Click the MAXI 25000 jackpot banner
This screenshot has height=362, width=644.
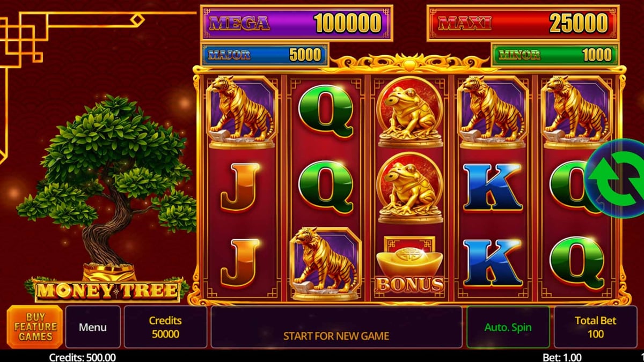click(x=523, y=23)
